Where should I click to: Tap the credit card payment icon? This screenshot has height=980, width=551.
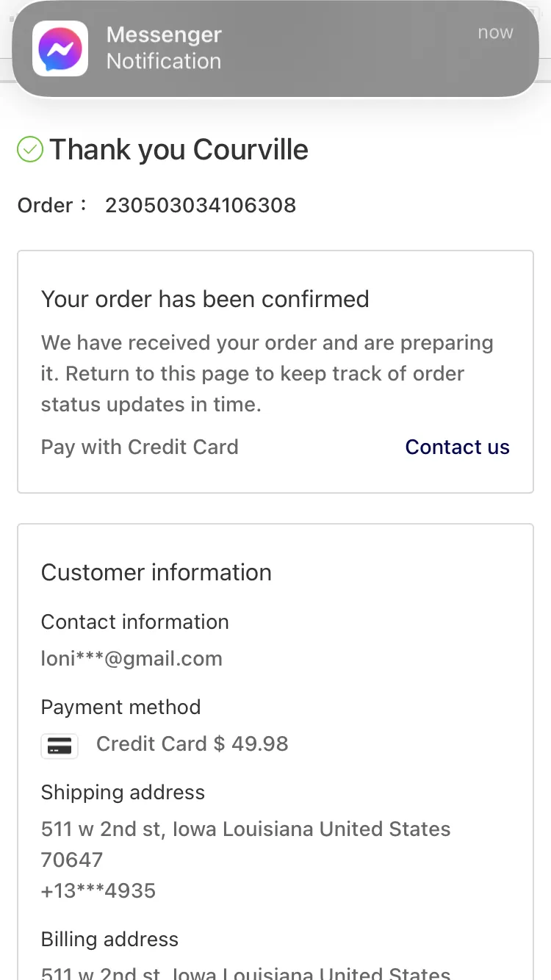[60, 746]
